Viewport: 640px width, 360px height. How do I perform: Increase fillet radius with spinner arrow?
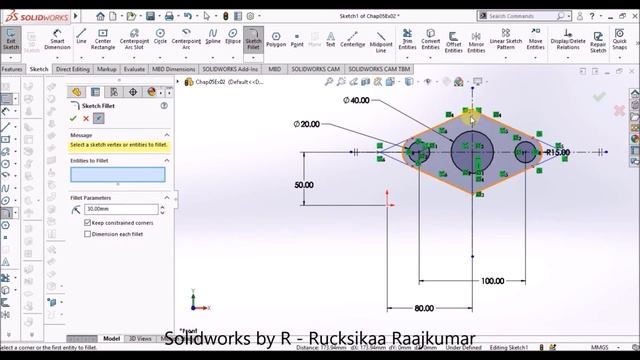[162, 207]
